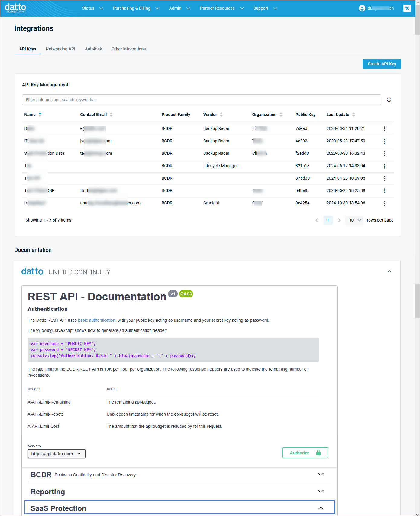Click the datto logo in the header
Image resolution: width=420 pixels, height=516 pixels.
click(15, 8)
